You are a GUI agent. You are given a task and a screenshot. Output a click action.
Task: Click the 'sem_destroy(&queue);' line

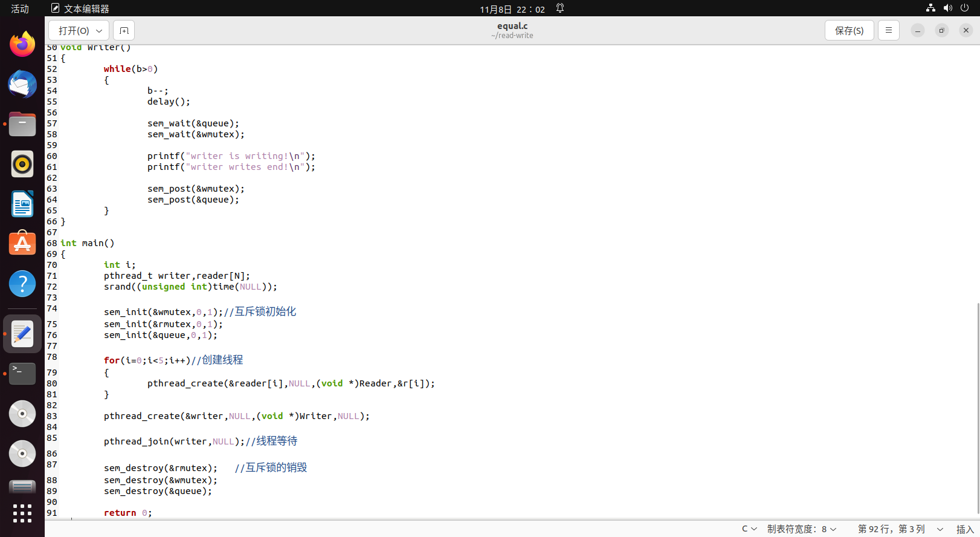pos(158,491)
